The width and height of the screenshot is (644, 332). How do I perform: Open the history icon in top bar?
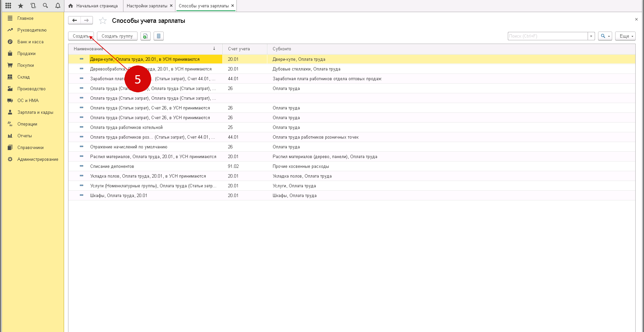33,6
